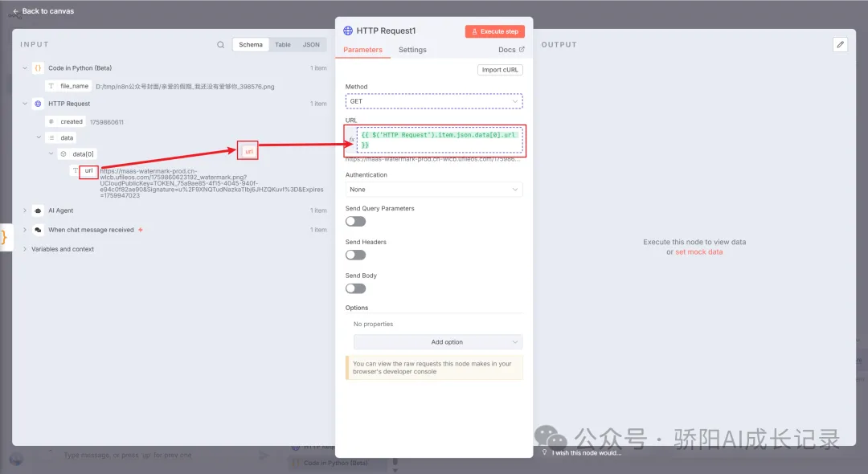Switch input view to Table

283,45
